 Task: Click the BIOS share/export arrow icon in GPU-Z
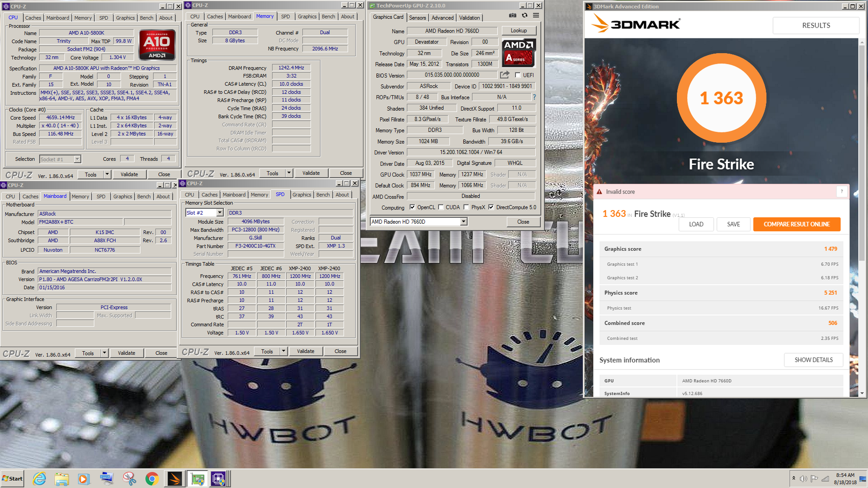pyautogui.click(x=505, y=75)
